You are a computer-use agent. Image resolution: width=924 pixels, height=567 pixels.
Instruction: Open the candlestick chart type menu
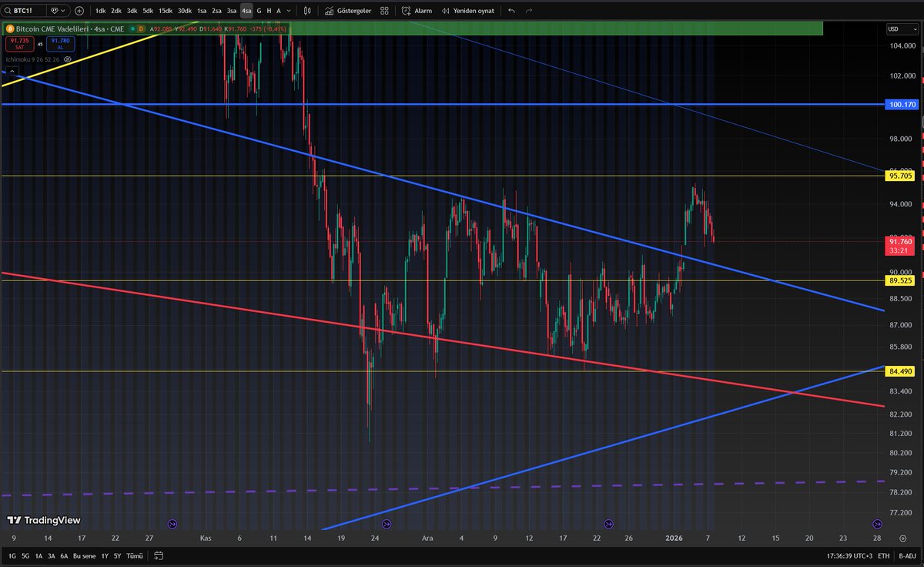pos(308,11)
